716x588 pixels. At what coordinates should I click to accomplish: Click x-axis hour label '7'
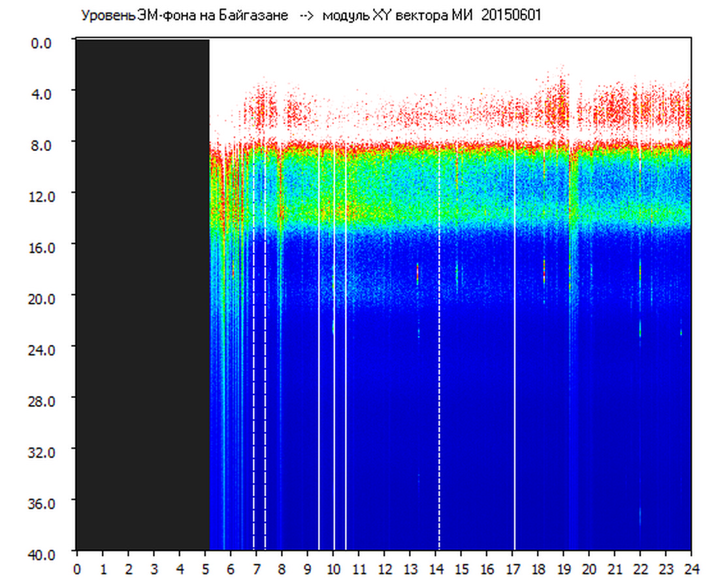pos(256,569)
